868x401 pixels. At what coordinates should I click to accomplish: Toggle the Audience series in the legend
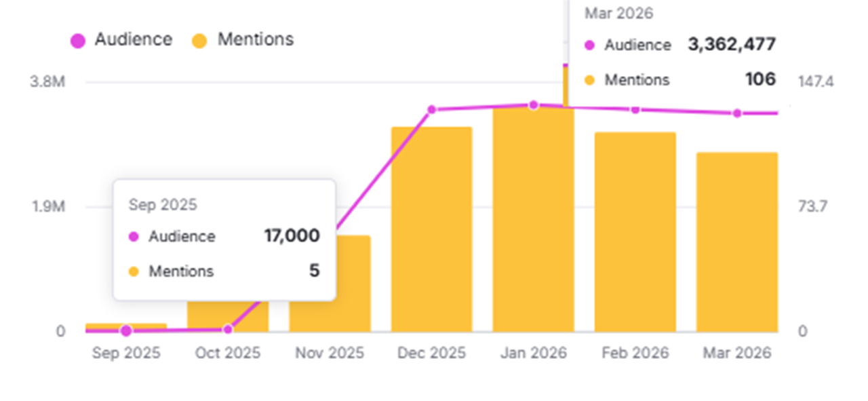coord(133,39)
